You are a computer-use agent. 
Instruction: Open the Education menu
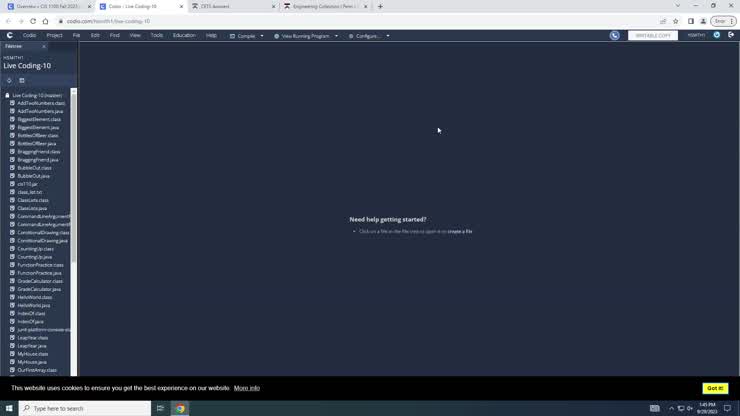184,35
